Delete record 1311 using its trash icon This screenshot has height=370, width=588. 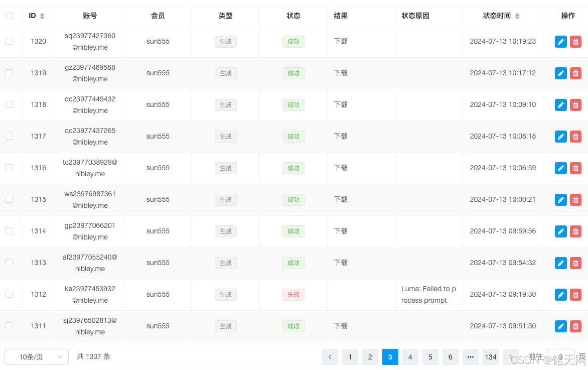575,326
